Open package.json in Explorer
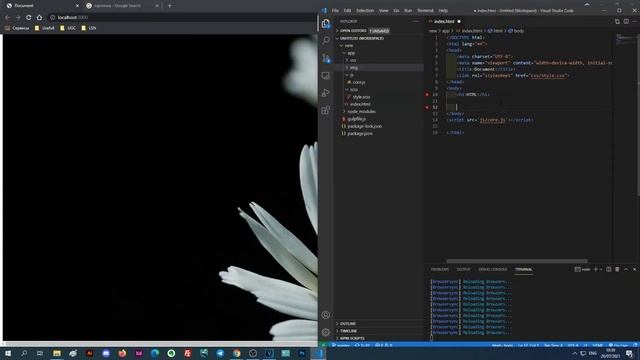640x360 pixels. [360, 133]
